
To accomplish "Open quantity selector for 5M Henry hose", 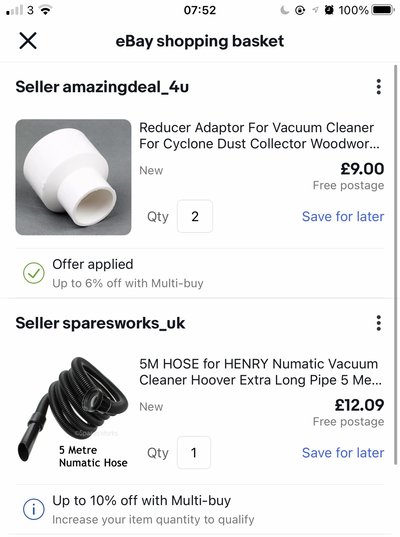I will (x=194, y=453).
